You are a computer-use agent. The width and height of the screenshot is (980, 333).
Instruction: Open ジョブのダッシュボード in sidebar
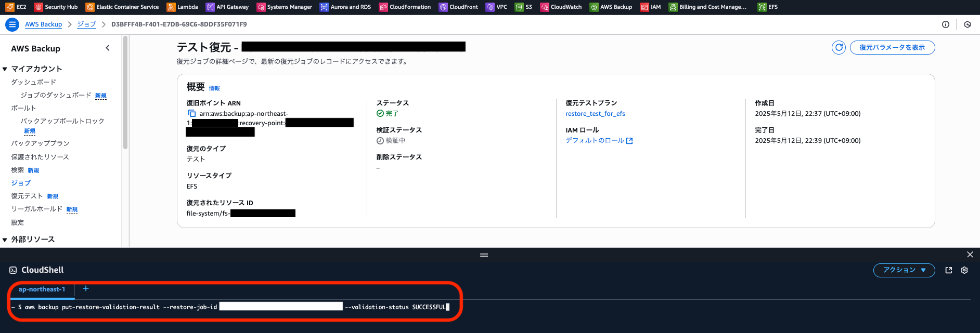click(56, 95)
